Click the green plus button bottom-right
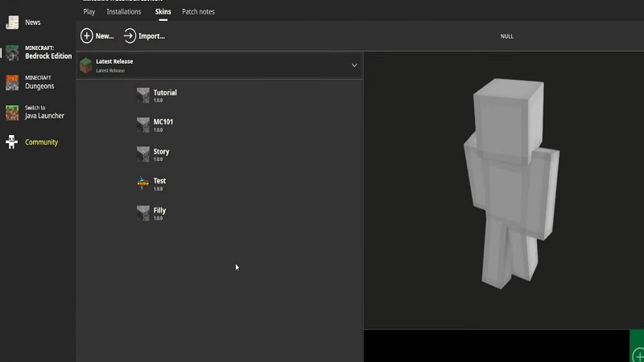 (638, 354)
